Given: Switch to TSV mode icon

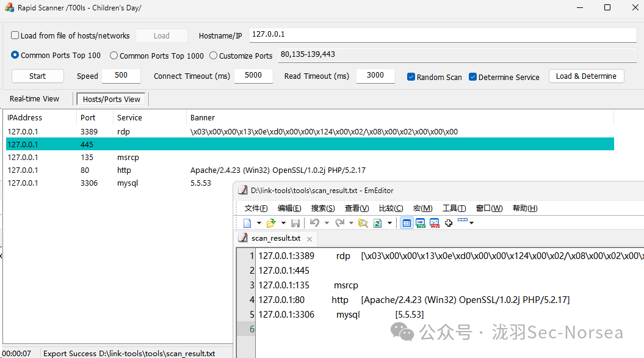Looking at the screenshot, I should click(421, 223).
